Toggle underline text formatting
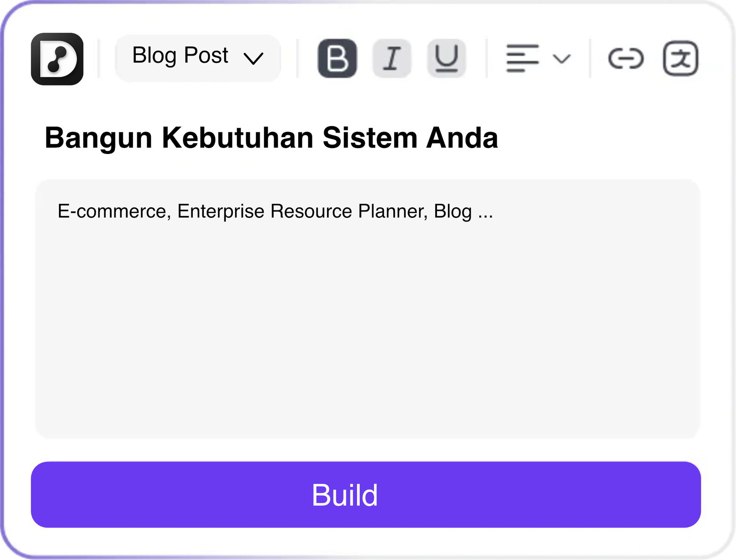The height and width of the screenshot is (560, 736). 446,58
